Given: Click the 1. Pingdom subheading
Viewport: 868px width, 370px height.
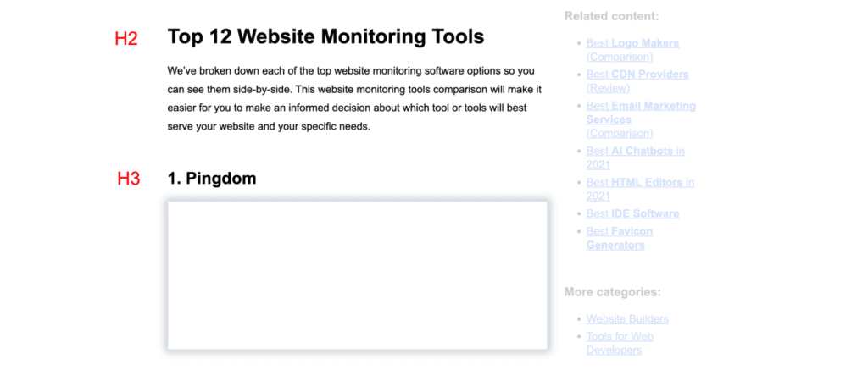Looking at the screenshot, I should (212, 179).
